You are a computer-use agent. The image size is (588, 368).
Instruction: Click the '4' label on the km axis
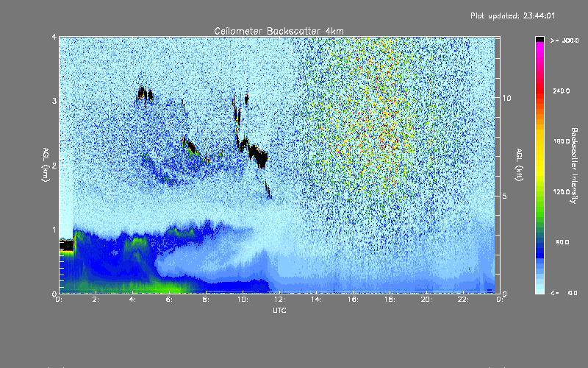[x=54, y=37]
